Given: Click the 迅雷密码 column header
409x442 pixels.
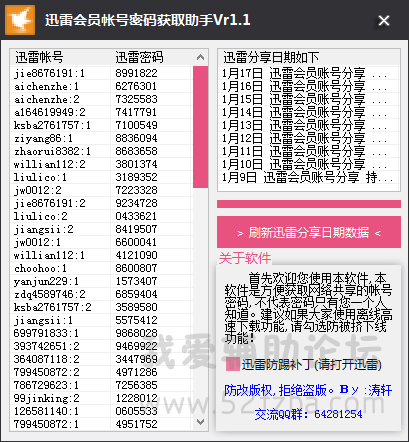Looking at the screenshot, I should point(152,57).
